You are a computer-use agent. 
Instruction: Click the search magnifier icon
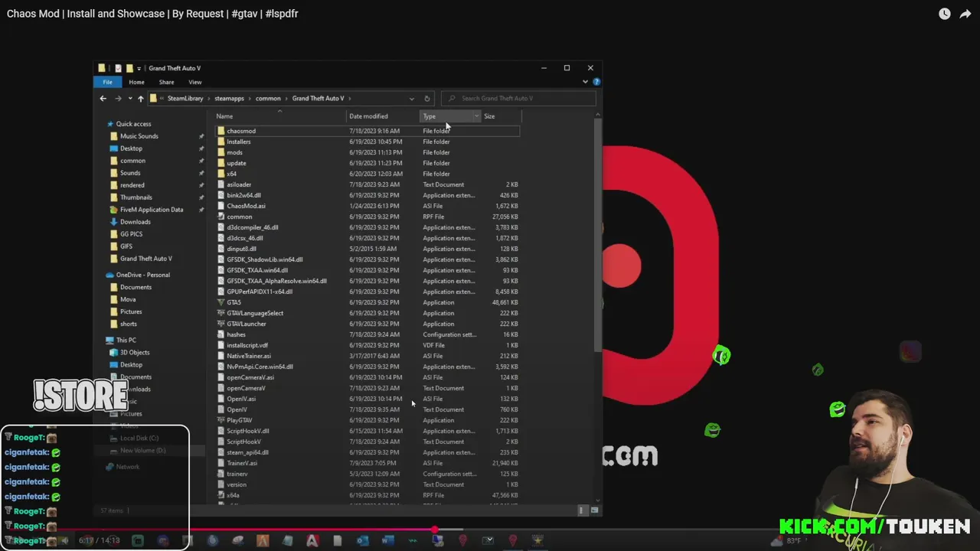point(452,98)
